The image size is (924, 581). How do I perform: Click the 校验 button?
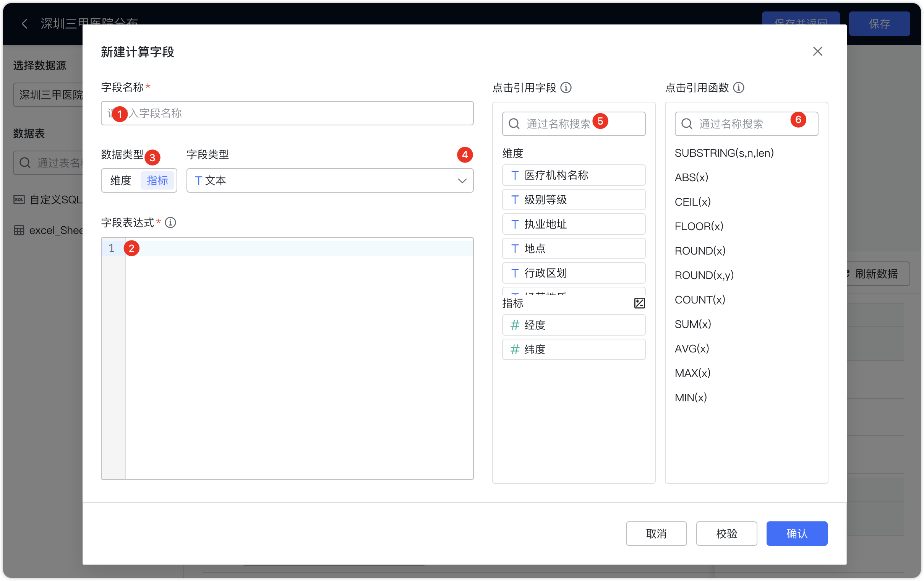727,534
